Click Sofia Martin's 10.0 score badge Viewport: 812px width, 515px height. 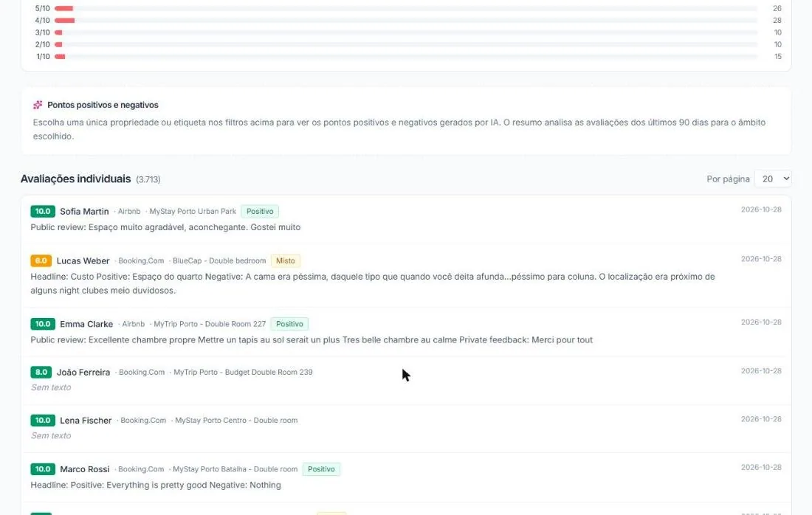(x=43, y=211)
